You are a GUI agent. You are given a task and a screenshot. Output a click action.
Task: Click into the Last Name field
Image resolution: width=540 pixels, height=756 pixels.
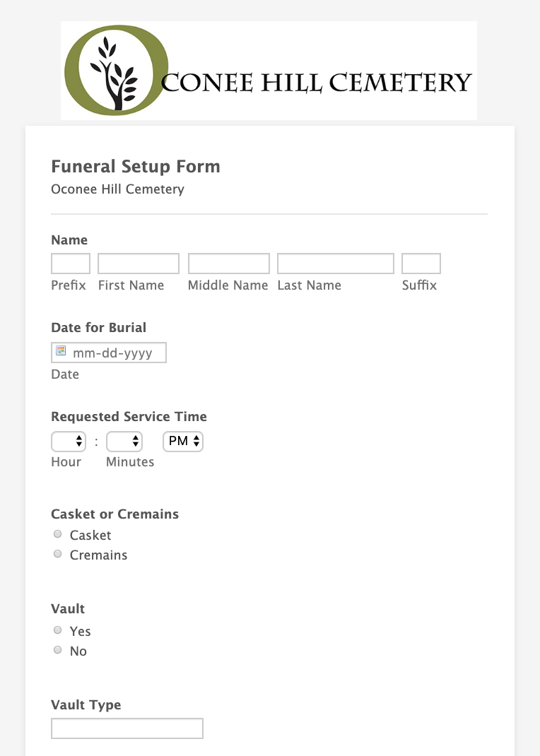(x=336, y=264)
